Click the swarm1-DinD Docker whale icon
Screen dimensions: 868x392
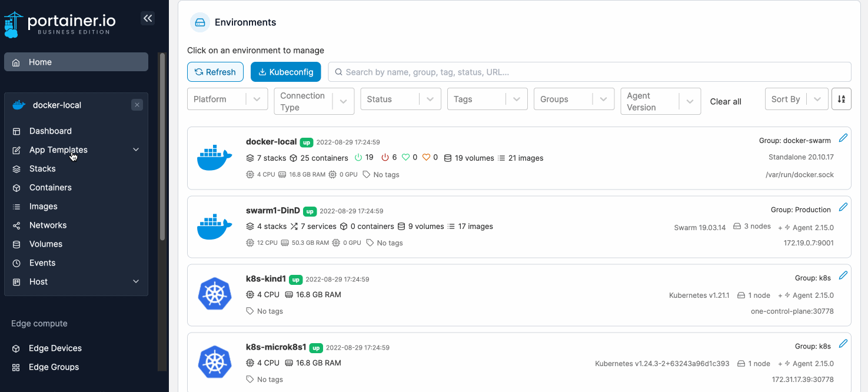point(215,227)
